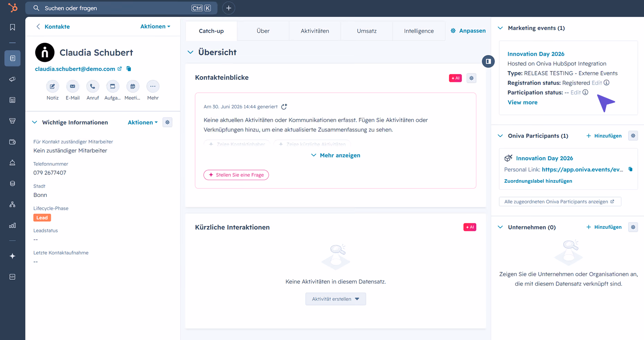Switch to the Umsatz tab
The width and height of the screenshot is (644, 340).
tap(367, 31)
